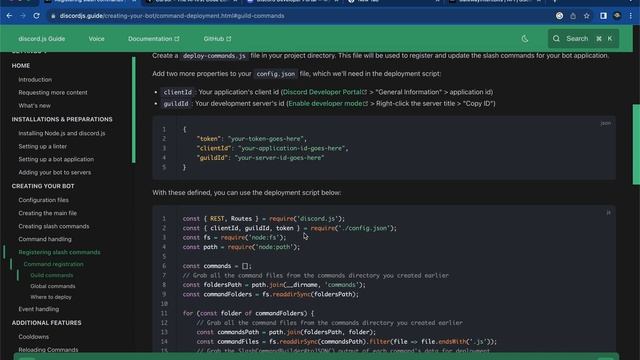
Task: Click the magnifier icon in the Search box
Action: pos(556,39)
